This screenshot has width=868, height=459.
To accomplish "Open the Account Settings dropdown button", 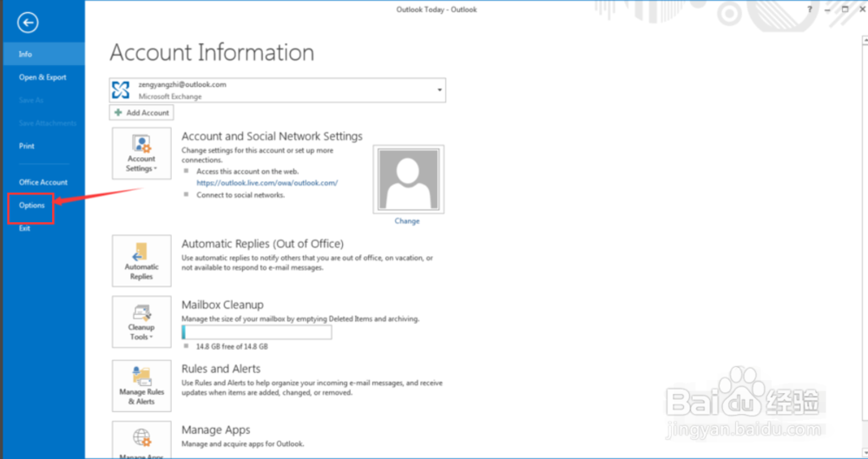I will (x=141, y=154).
